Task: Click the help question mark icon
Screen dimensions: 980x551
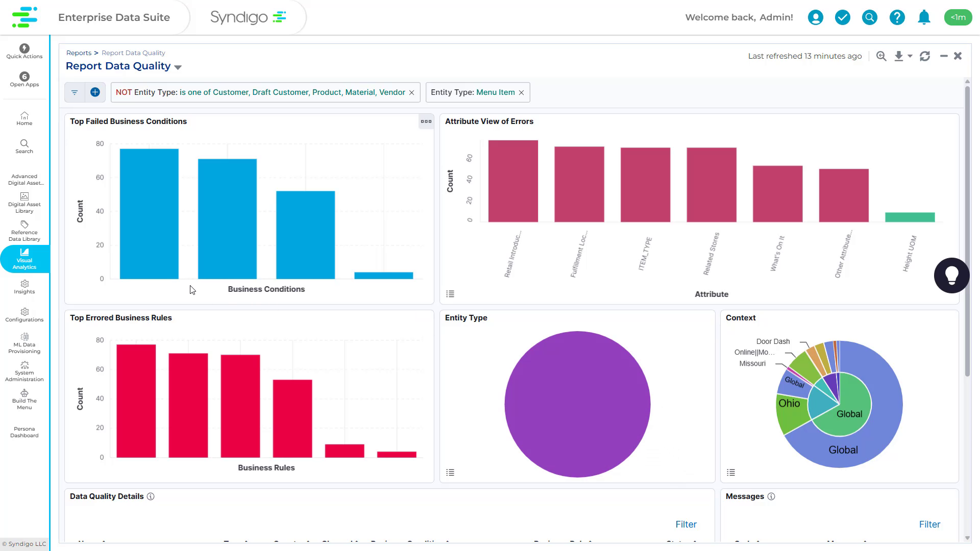Action: tap(897, 17)
